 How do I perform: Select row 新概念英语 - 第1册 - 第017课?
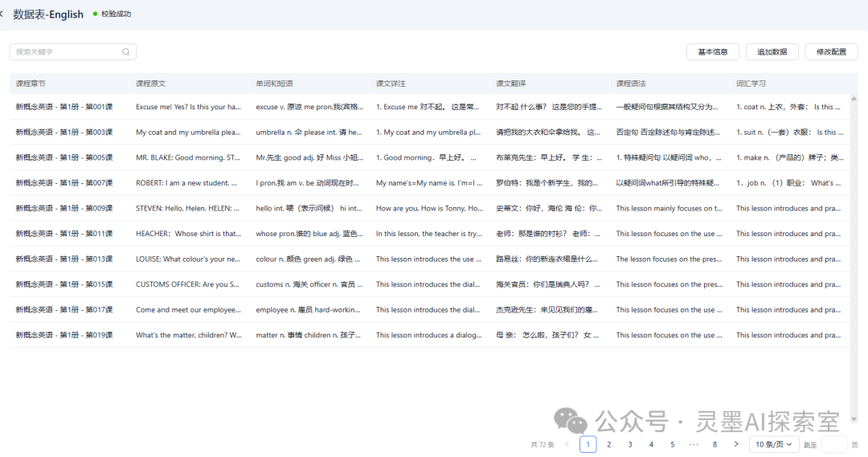pyautogui.click(x=429, y=310)
